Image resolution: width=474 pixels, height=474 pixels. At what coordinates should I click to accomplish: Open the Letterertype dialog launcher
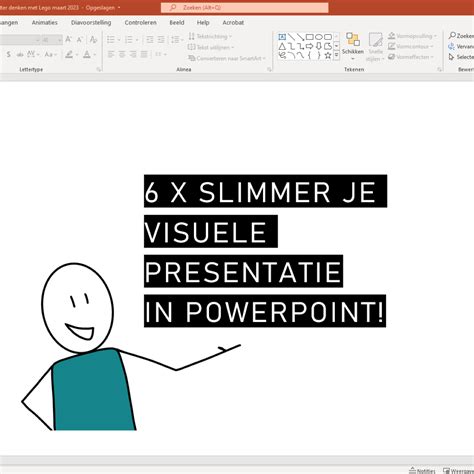click(99, 69)
